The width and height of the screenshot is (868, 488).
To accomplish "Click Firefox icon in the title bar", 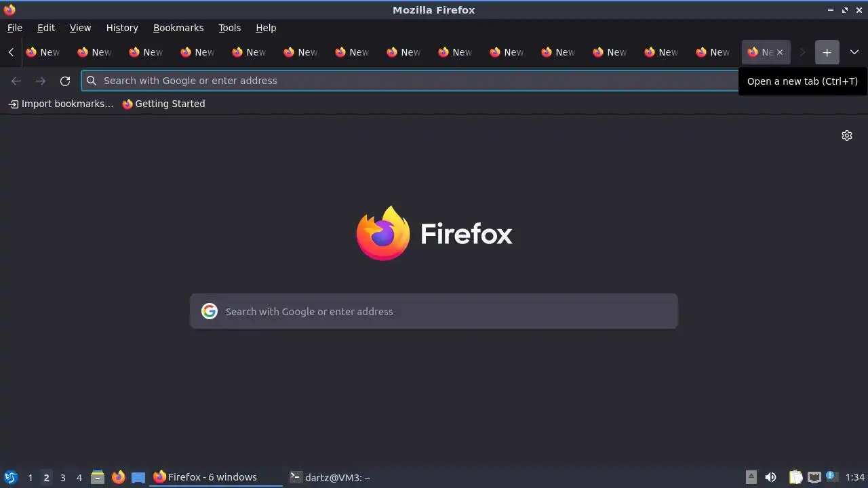I will click(9, 9).
